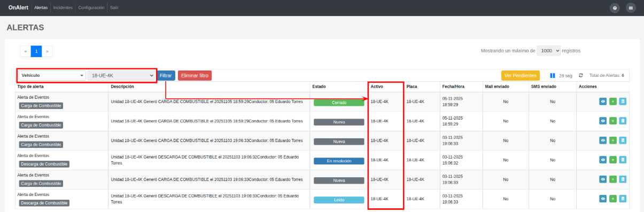The image size is (644, 212).
Task: Open the 18-UE-4K vehicle selector dropdown
Action: coord(121,76)
